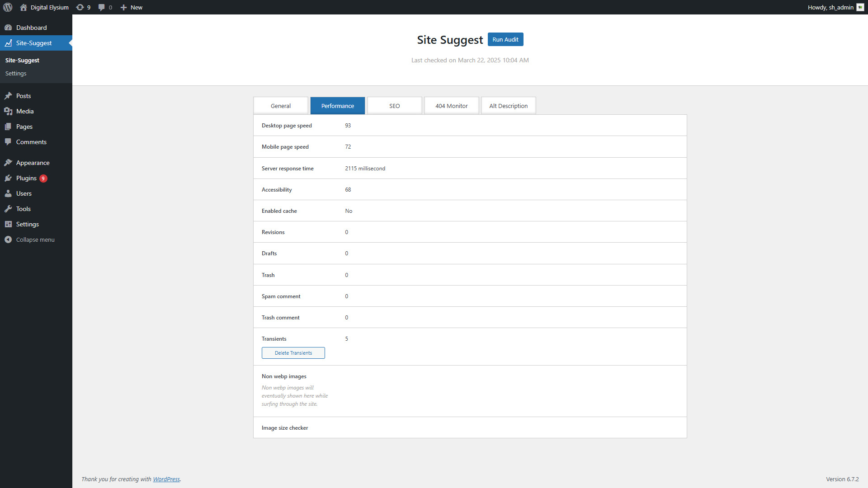Open the Site-Suggest Settings submenu item
Image resolution: width=868 pixels, height=488 pixels.
point(16,73)
